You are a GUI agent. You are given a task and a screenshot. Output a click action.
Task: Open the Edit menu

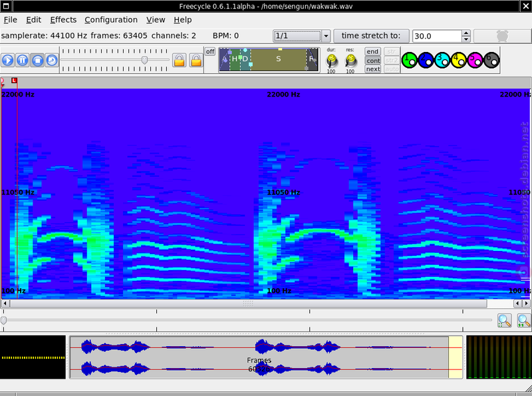(x=34, y=20)
